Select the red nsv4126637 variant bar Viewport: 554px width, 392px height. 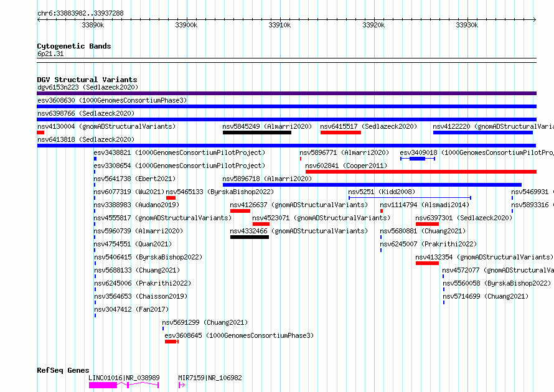(x=240, y=211)
